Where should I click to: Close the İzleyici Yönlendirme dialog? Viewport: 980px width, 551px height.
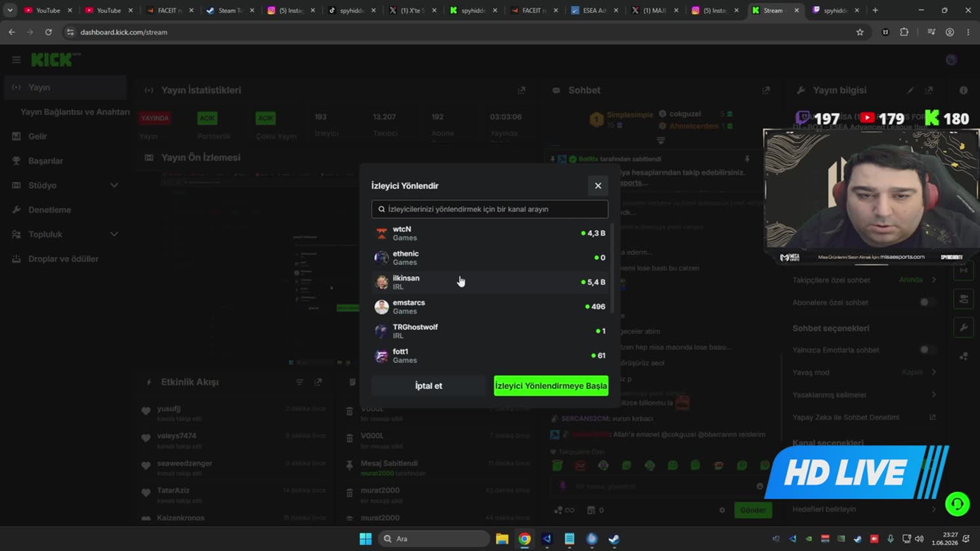598,186
